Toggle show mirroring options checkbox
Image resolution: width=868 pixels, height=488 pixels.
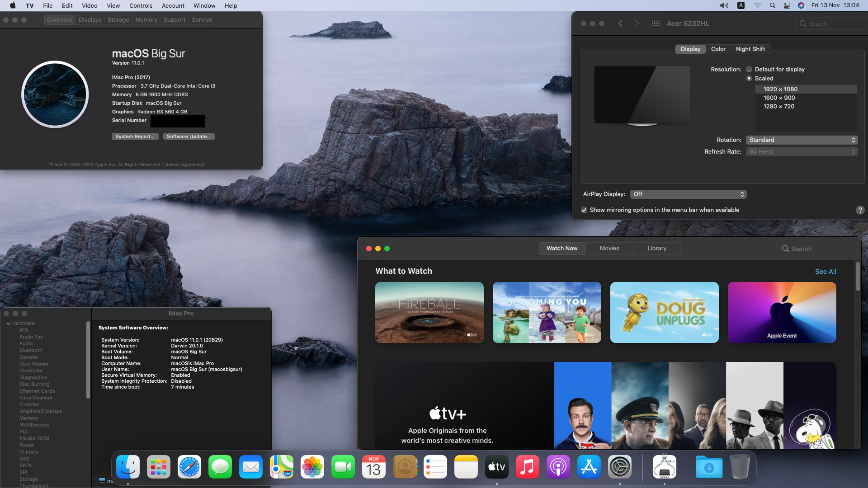click(584, 210)
